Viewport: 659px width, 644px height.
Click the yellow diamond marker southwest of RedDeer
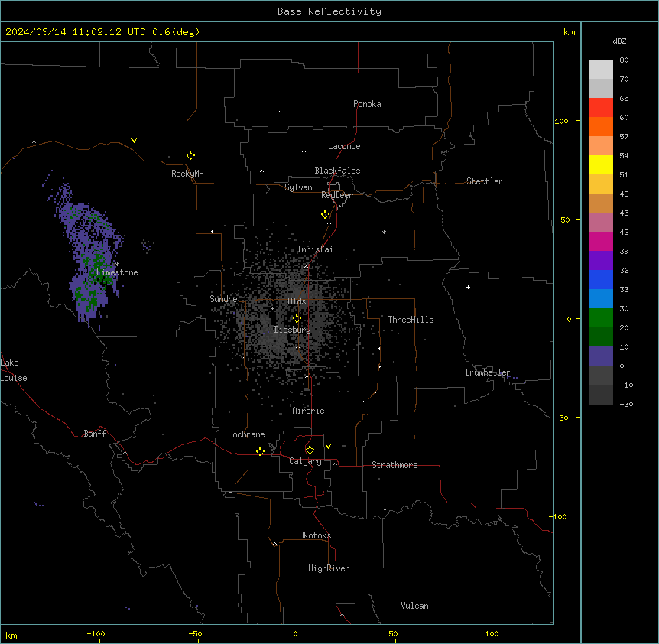pos(326,215)
